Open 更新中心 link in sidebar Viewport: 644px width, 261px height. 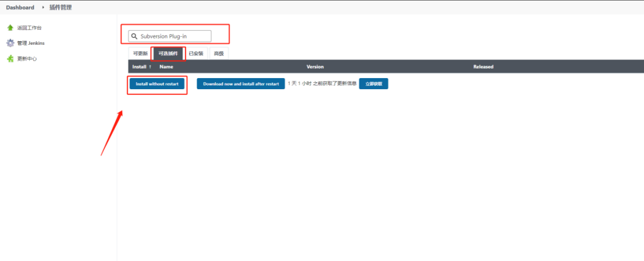(27, 59)
